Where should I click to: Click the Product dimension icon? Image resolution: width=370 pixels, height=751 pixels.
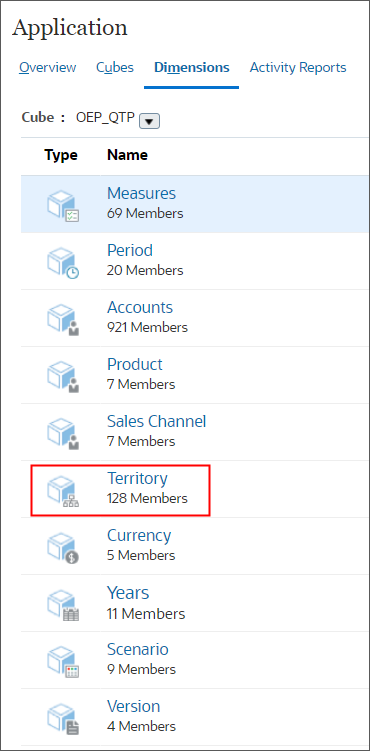63,377
